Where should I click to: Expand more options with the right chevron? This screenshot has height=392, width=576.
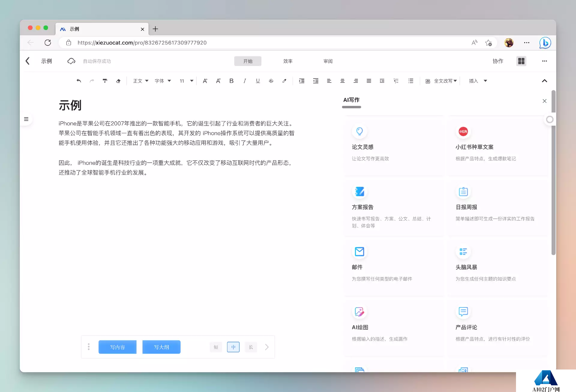coord(267,347)
